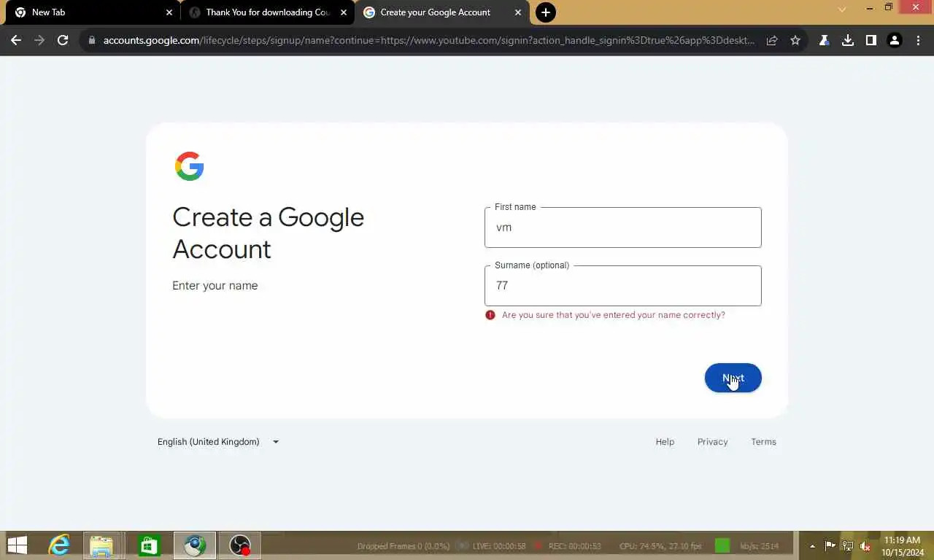Viewport: 934px width, 560px height.
Task: Click the muted volume tray icon
Action: click(865, 546)
